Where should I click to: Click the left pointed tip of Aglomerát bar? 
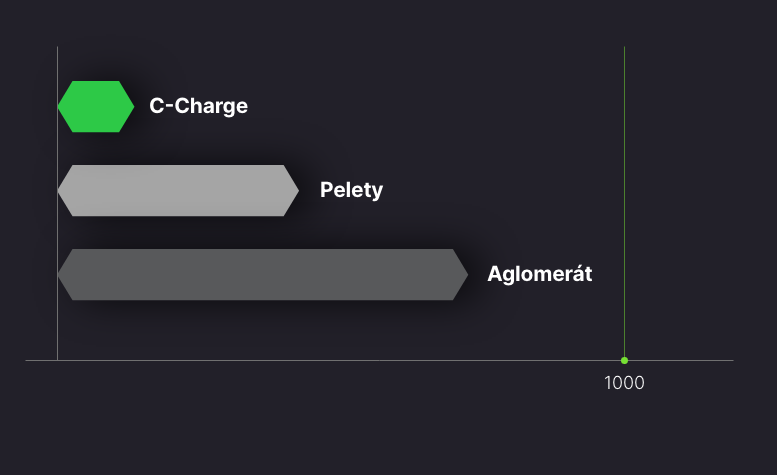point(61,274)
